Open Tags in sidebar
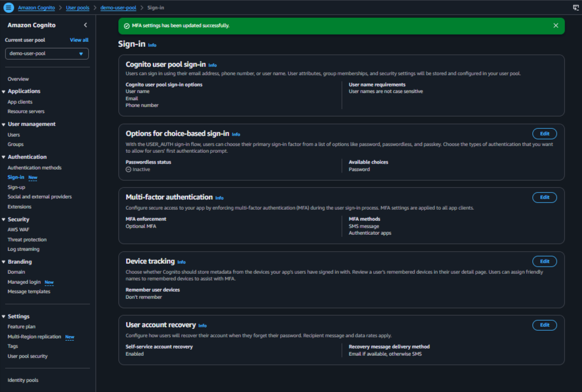The height and width of the screenshot is (392, 582). click(13, 346)
